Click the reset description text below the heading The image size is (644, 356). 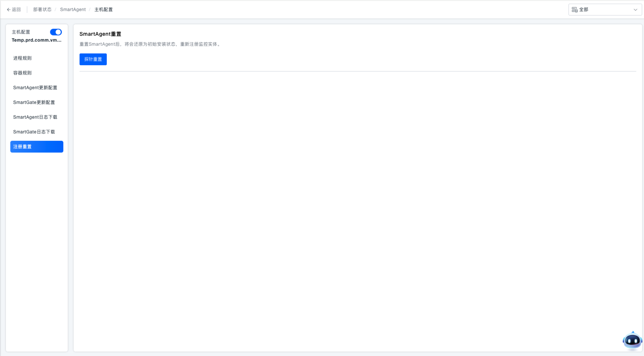pos(150,44)
